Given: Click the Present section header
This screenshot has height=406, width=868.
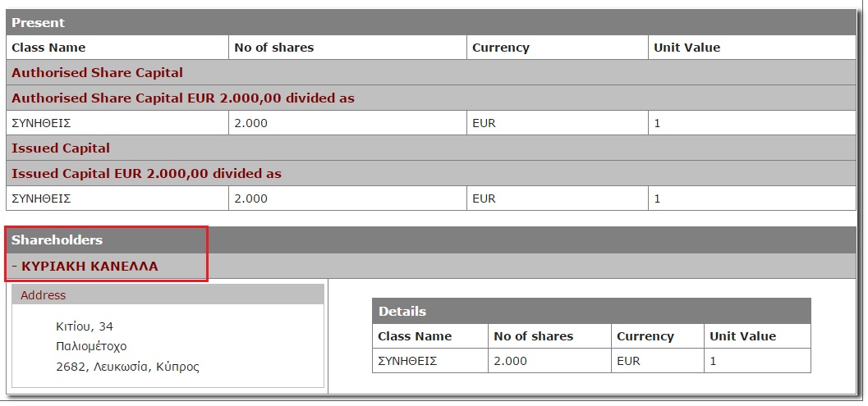Looking at the screenshot, I should 39,22.
